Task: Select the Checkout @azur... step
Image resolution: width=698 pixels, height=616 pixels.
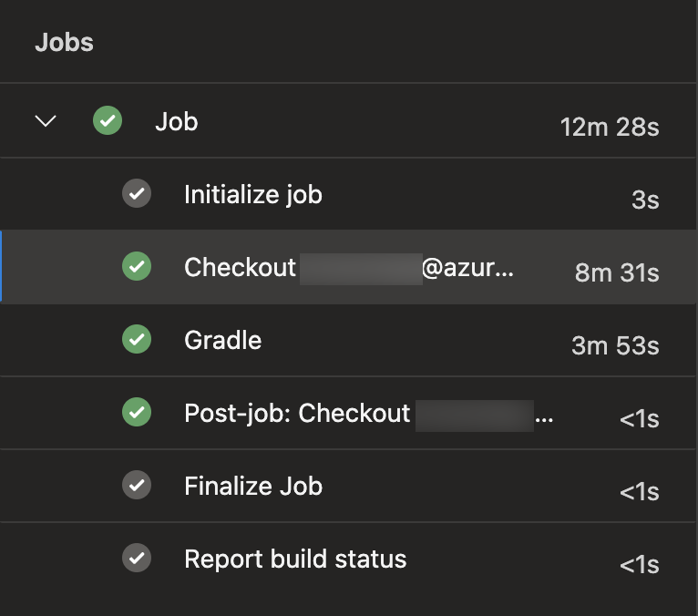Action: (x=349, y=268)
